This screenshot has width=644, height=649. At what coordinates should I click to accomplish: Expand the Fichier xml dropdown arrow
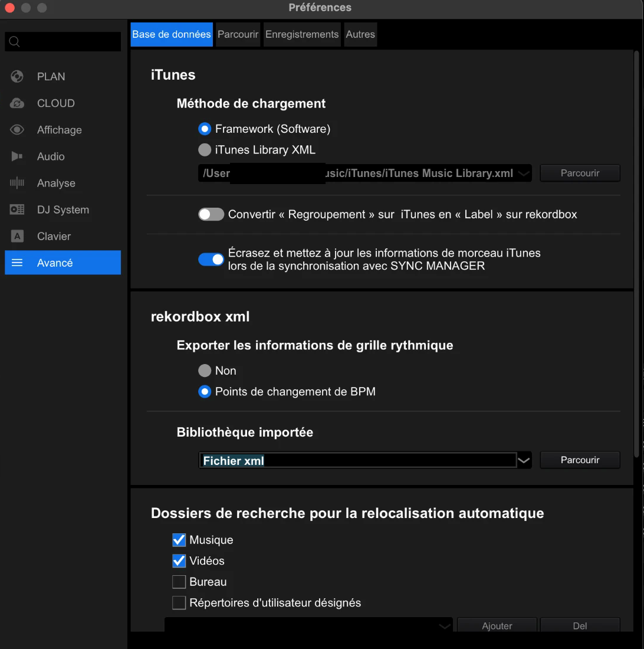[524, 460]
